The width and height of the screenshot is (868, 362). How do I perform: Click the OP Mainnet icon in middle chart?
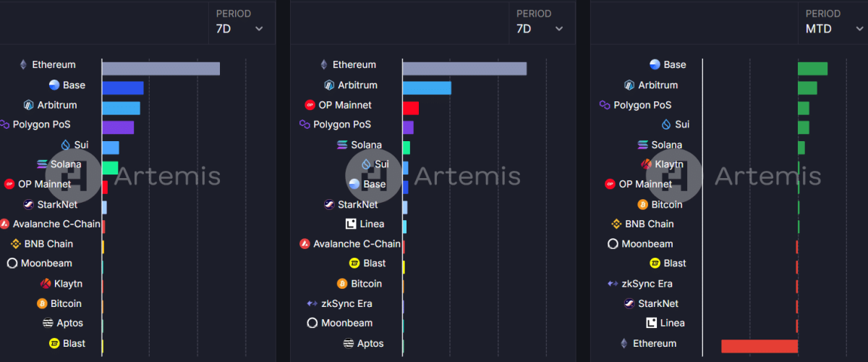310,105
